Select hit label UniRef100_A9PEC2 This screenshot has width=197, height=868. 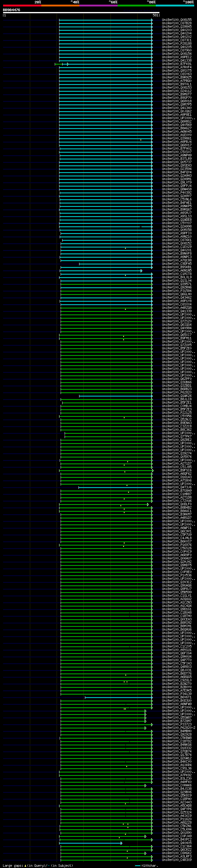point(177,57)
